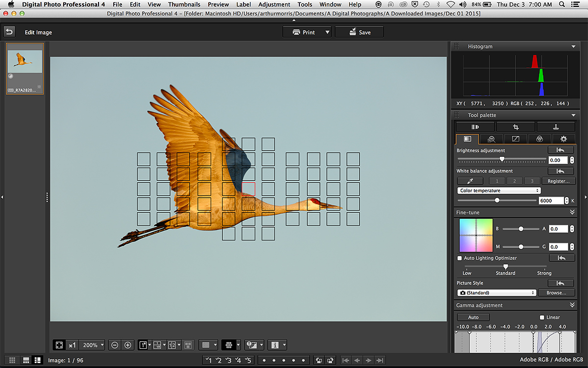
Task: Apply check mark 1
Action: 208,360
